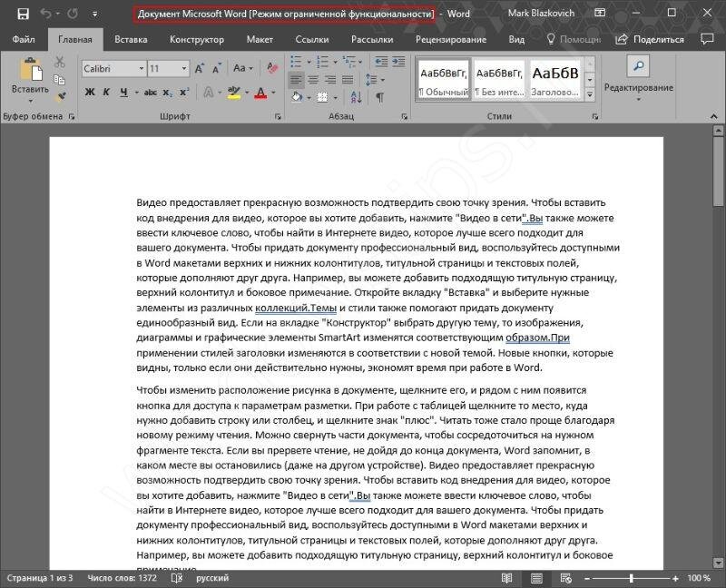Decrease paragraph indent
Image resolution: width=726 pixels, height=588 pixels.
(381, 61)
